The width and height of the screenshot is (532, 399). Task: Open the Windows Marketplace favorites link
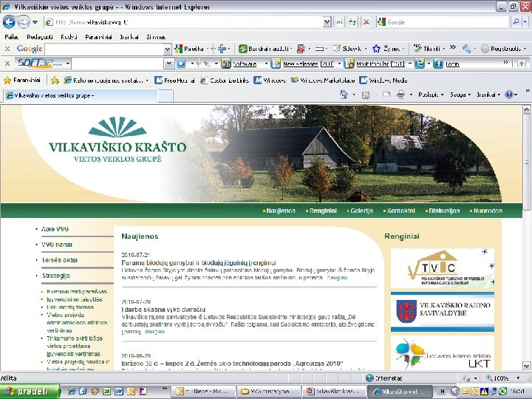tap(323, 81)
